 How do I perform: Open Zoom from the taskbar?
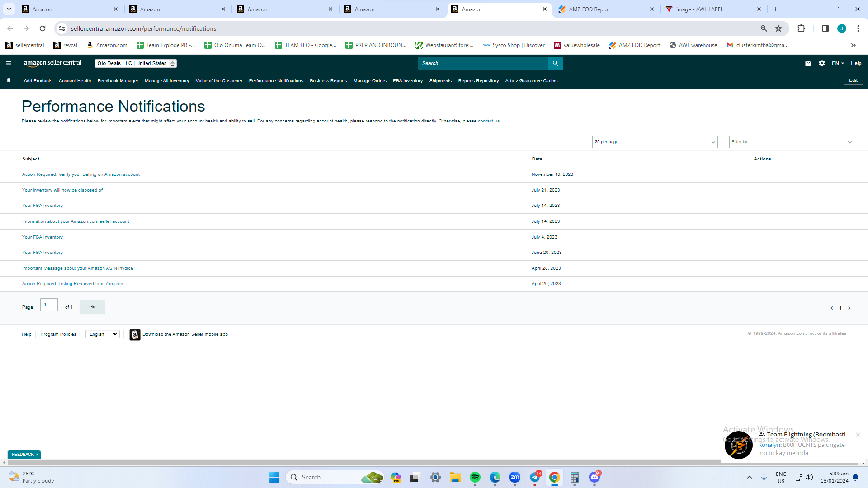515,477
